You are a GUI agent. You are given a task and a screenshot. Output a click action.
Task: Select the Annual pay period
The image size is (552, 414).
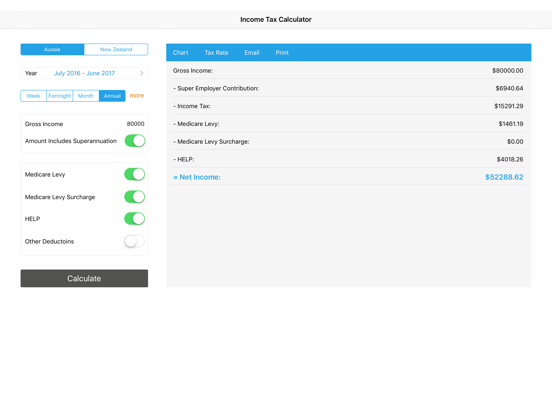coord(112,96)
